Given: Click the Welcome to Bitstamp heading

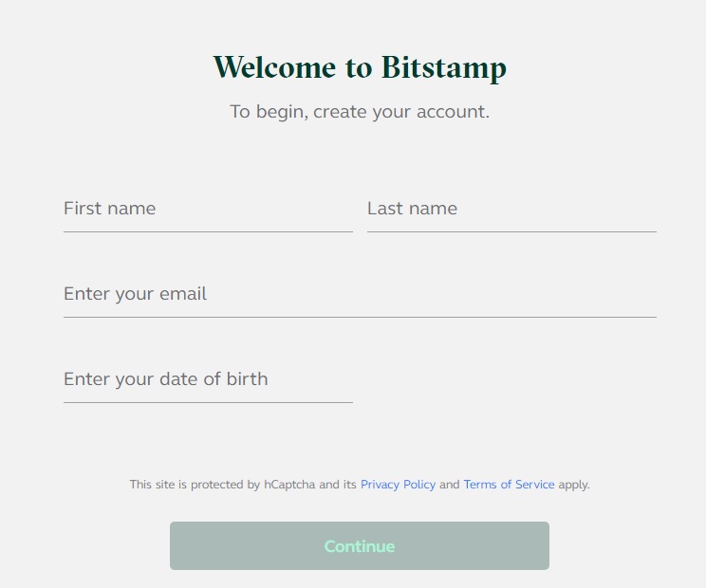Looking at the screenshot, I should (x=359, y=68).
